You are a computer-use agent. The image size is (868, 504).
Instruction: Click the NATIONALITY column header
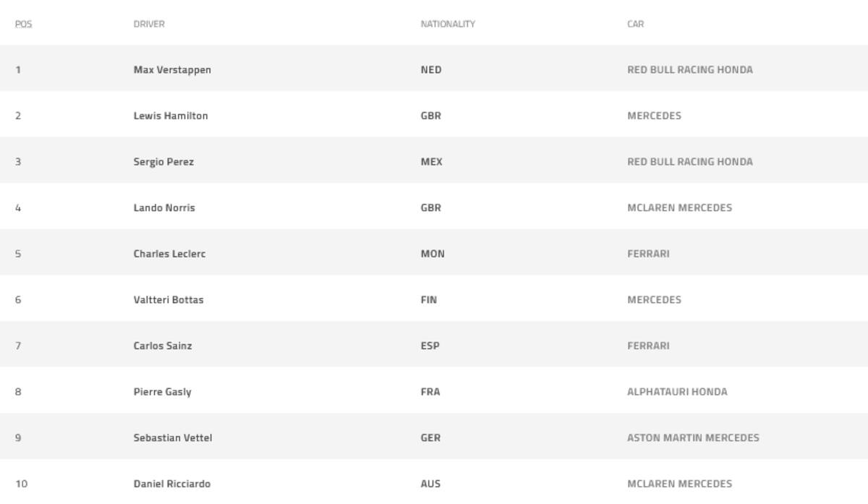(448, 24)
